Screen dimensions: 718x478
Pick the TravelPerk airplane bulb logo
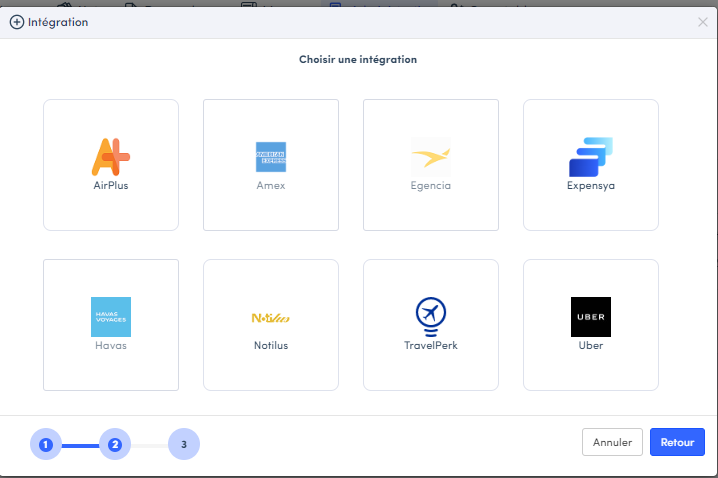[x=430, y=317]
